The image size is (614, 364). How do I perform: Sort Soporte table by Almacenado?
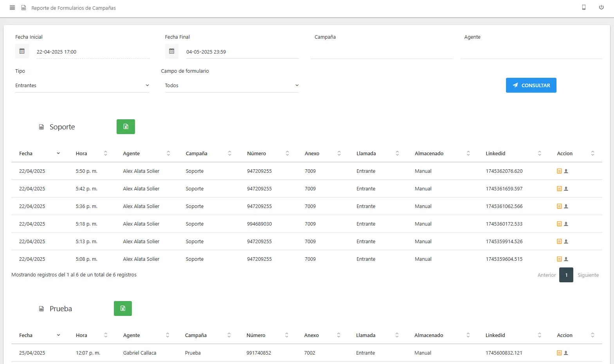point(442,153)
